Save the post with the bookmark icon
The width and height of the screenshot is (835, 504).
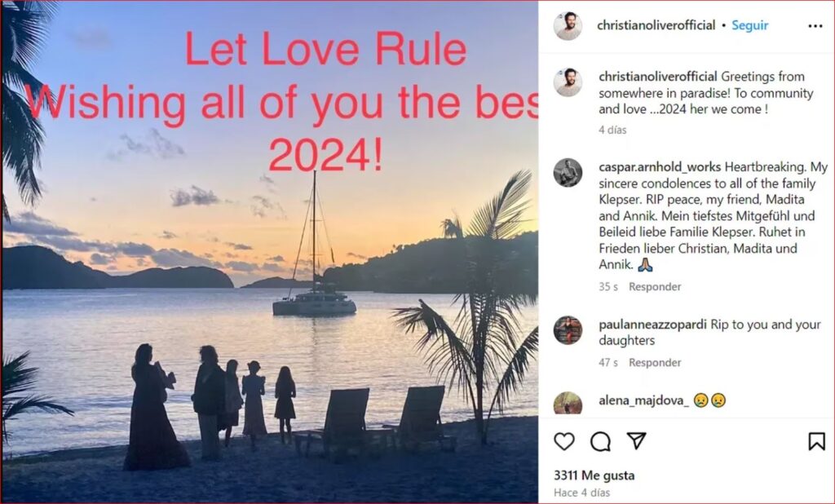[816, 441]
